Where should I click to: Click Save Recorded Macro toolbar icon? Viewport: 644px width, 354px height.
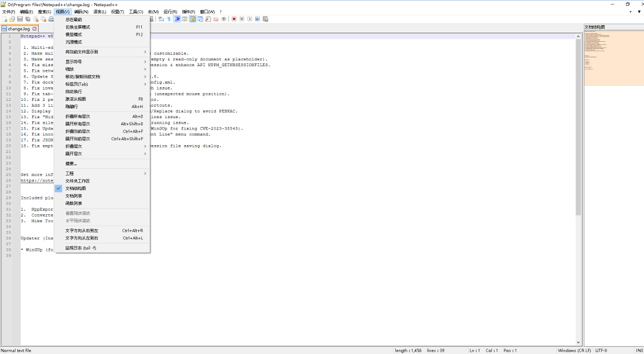coord(265,19)
